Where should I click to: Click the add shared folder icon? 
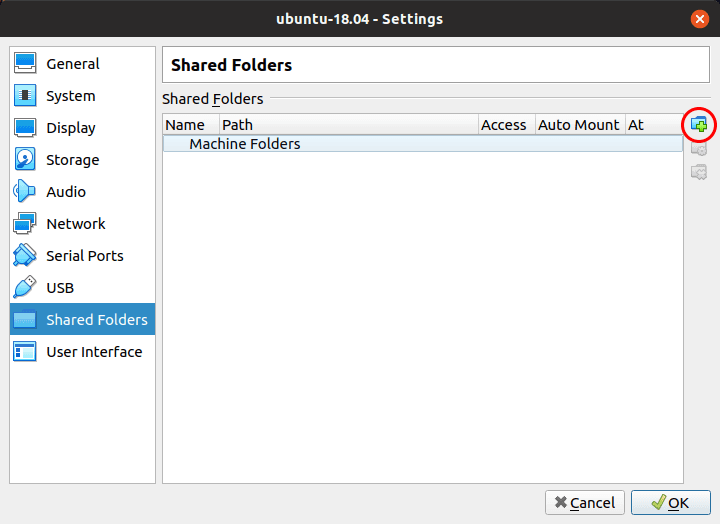(x=699, y=124)
